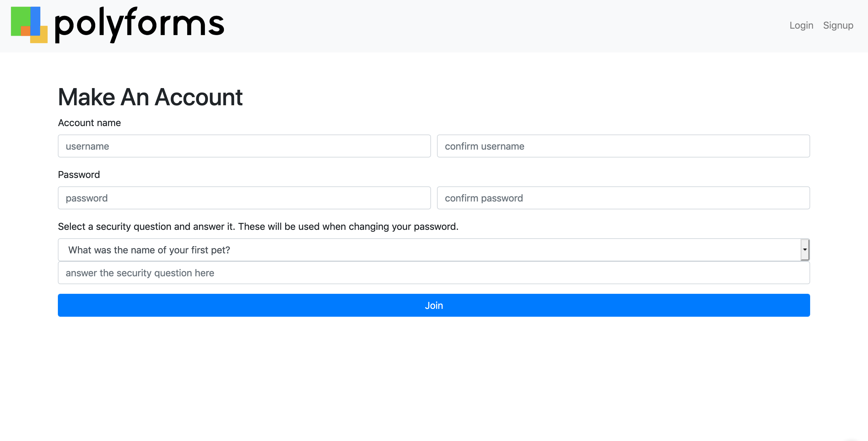Click into the password field
The width and height of the screenshot is (868, 441).
244,198
